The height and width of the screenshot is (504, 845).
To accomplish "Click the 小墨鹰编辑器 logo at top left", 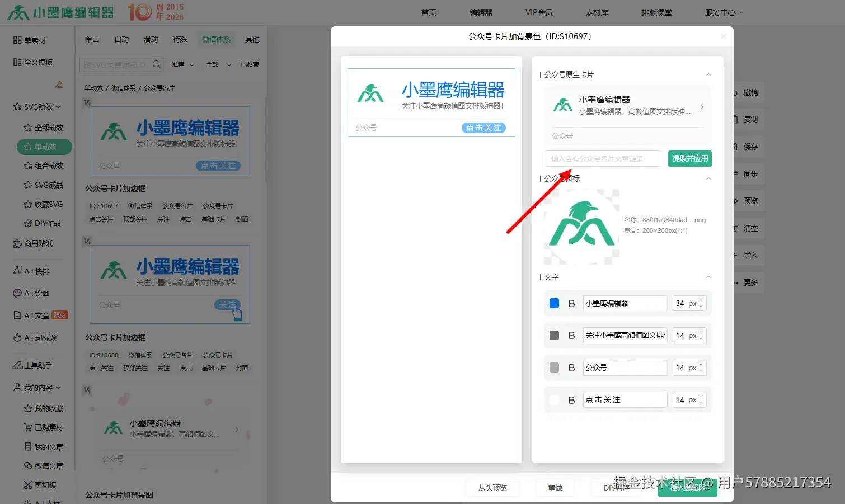I will tap(60, 12).
